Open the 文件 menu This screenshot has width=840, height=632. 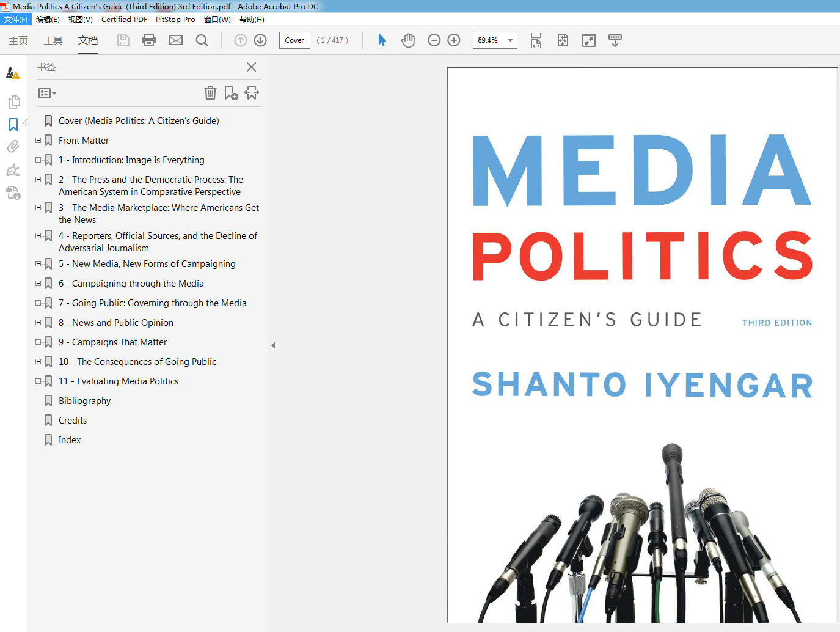(x=16, y=20)
